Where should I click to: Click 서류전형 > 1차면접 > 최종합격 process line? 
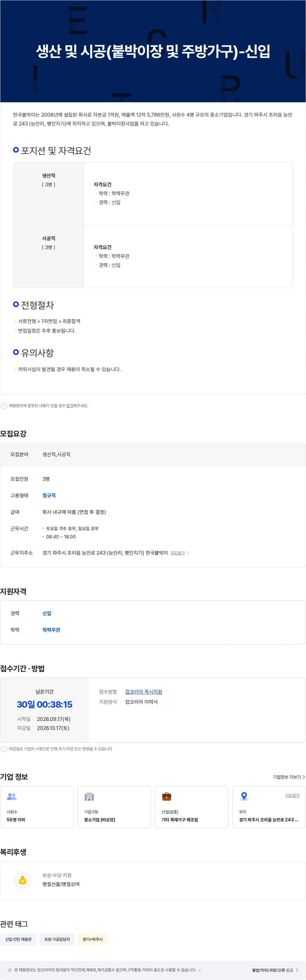[x=49, y=321]
